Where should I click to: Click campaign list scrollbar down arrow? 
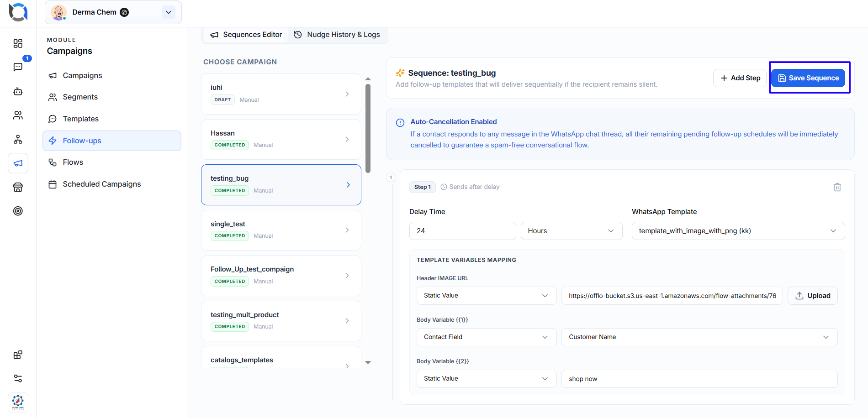(368, 362)
